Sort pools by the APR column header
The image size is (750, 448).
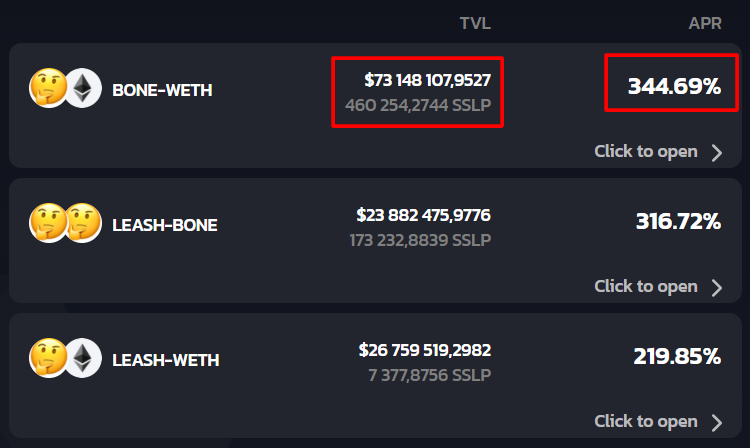(705, 23)
